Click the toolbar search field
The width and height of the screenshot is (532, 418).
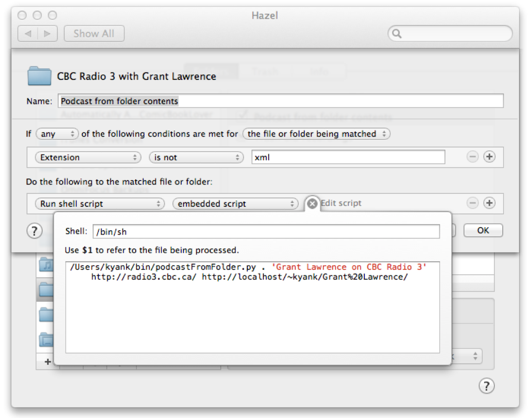[450, 34]
